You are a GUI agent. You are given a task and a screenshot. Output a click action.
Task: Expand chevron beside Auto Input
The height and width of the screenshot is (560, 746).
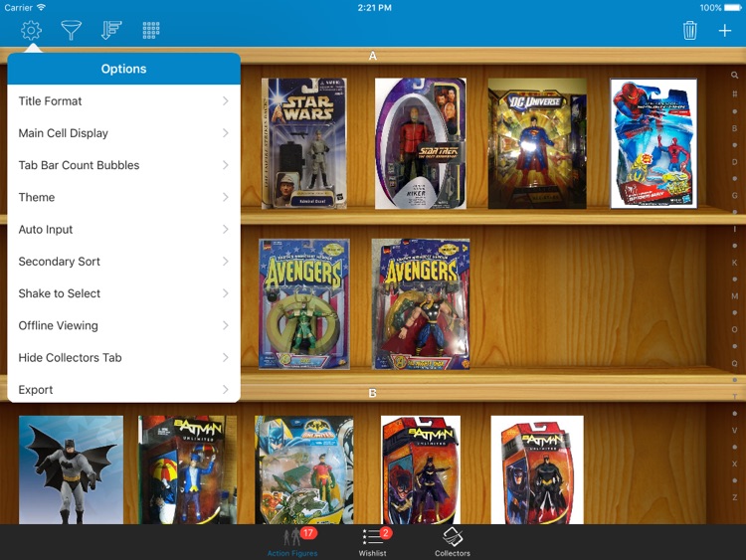(x=226, y=230)
